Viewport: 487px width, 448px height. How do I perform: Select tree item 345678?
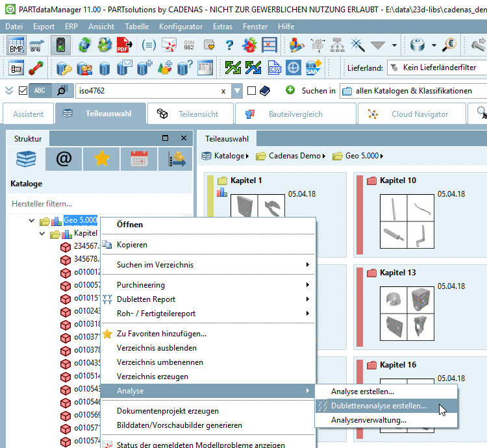click(80, 259)
